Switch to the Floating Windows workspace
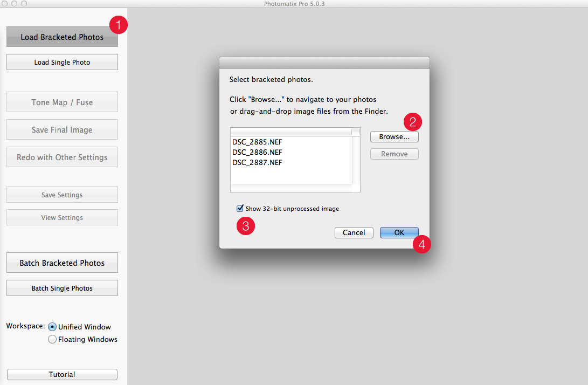 coord(52,340)
